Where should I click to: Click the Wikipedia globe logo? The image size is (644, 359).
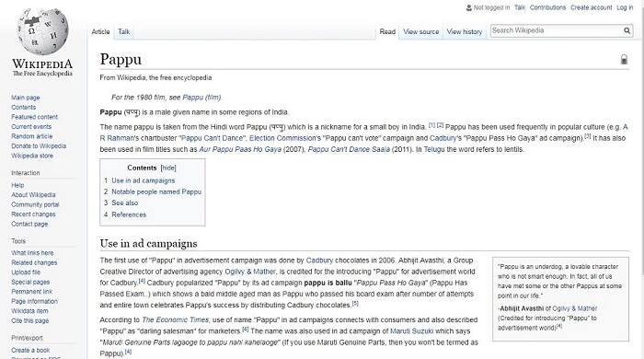point(42,32)
